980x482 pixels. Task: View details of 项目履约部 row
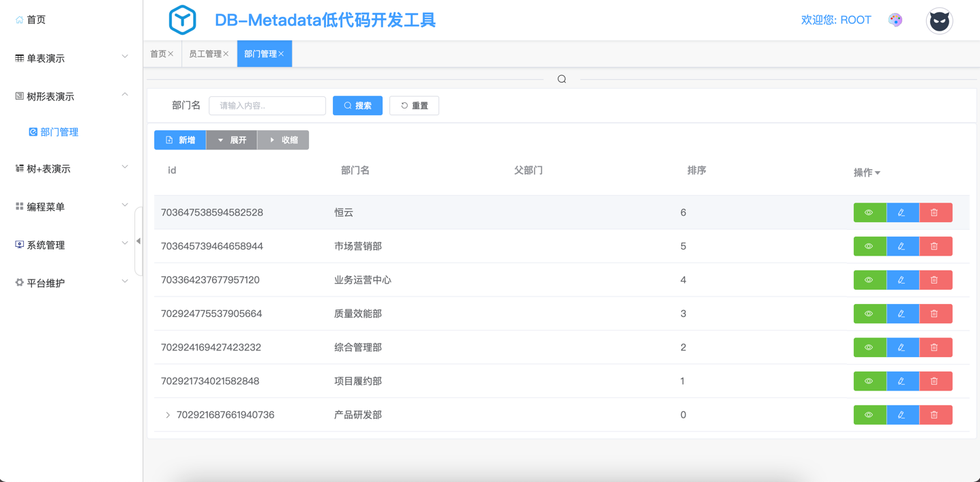(870, 381)
